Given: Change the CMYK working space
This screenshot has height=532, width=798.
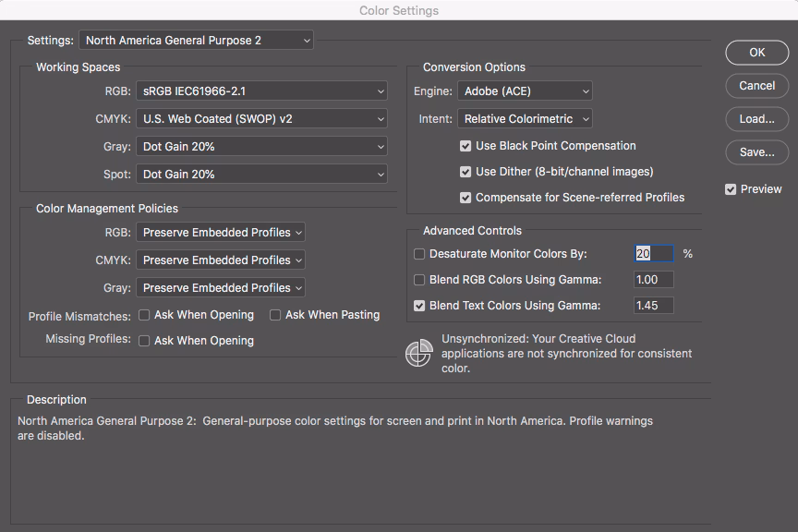Looking at the screenshot, I should click(x=261, y=119).
